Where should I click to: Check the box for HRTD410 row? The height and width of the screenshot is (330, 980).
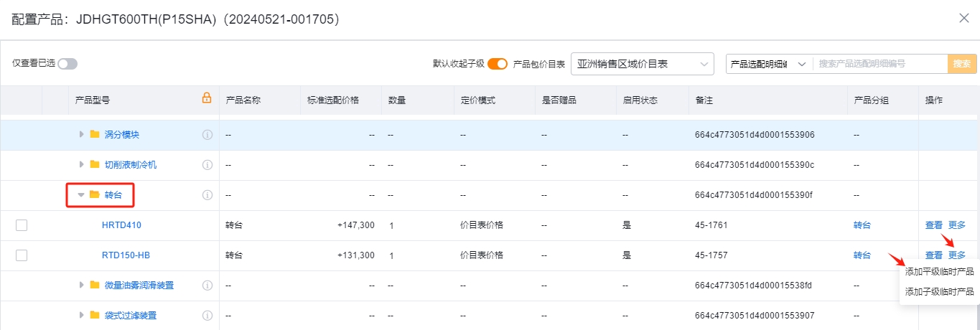coord(22,225)
